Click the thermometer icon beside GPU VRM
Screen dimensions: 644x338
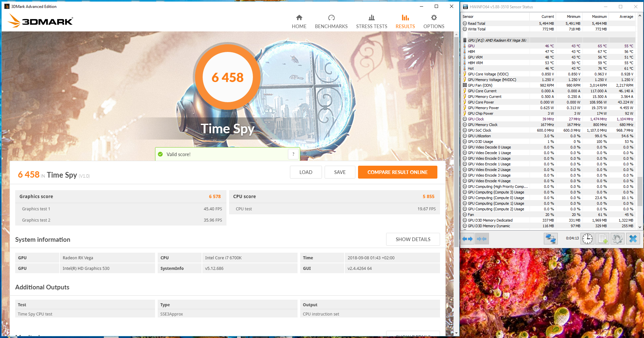pos(464,57)
